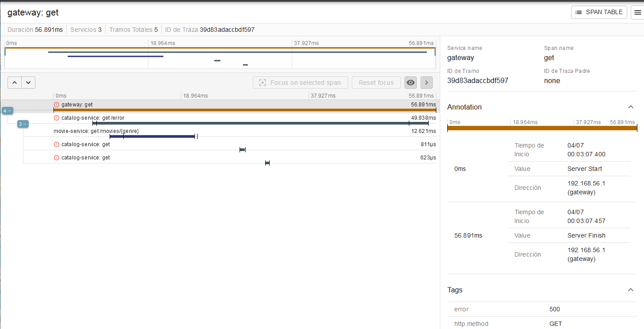Click the error icon on gateway: get span

point(56,104)
